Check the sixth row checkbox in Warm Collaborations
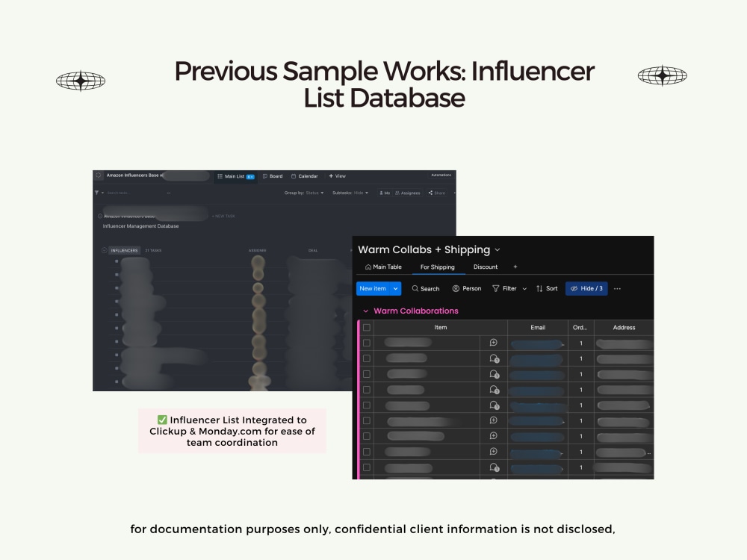The image size is (747, 560). pos(366,421)
